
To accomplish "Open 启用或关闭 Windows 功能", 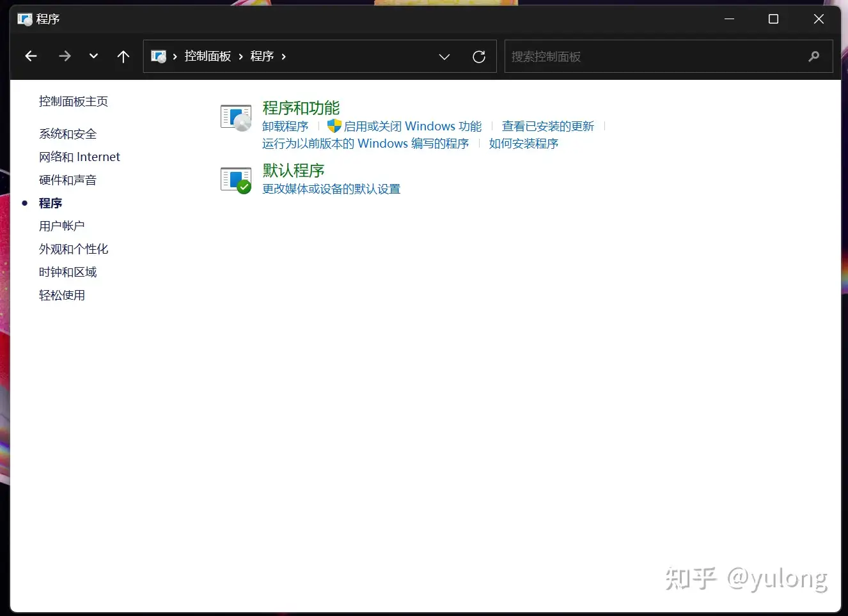I will point(412,126).
